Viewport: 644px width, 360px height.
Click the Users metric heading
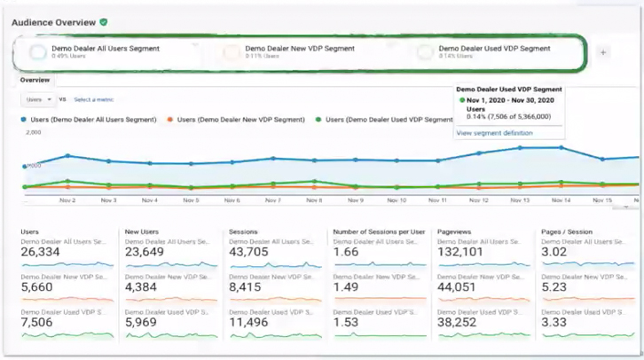point(29,232)
